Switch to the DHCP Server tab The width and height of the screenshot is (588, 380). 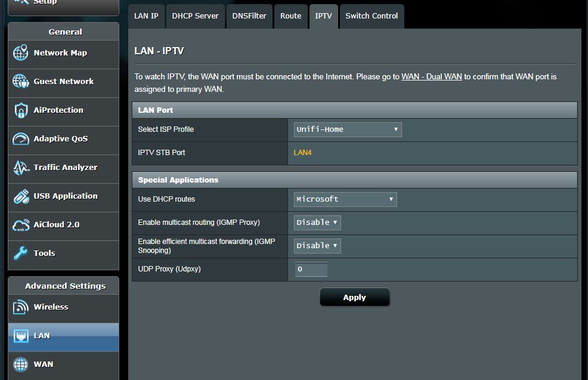coord(196,16)
